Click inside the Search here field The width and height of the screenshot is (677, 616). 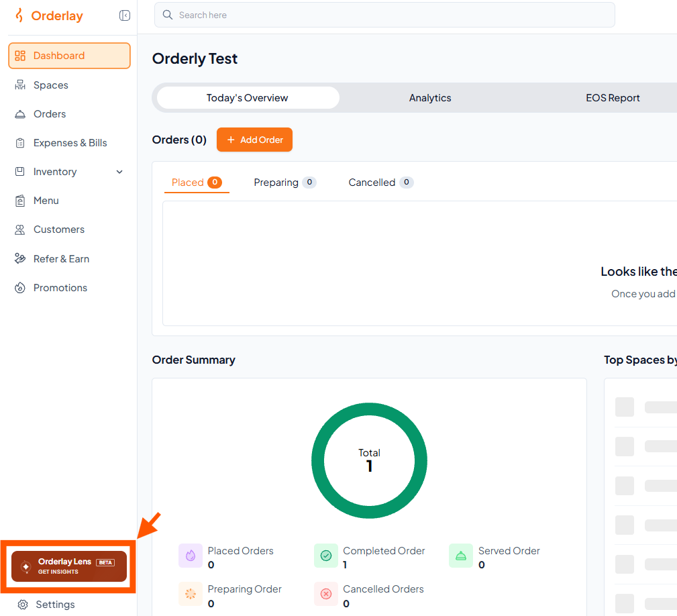pos(384,15)
